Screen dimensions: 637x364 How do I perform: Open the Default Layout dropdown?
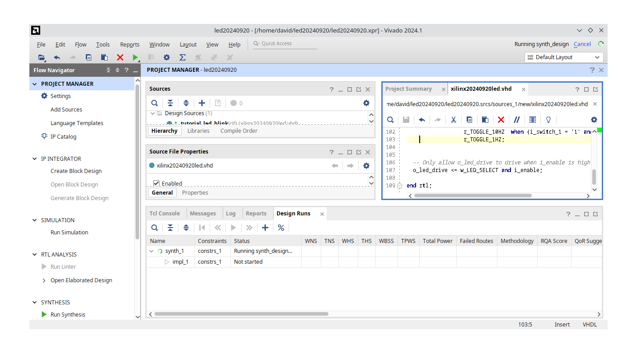point(563,57)
